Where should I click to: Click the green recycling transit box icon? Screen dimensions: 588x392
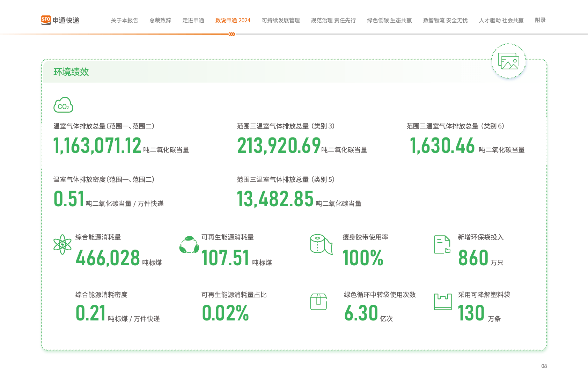click(318, 302)
